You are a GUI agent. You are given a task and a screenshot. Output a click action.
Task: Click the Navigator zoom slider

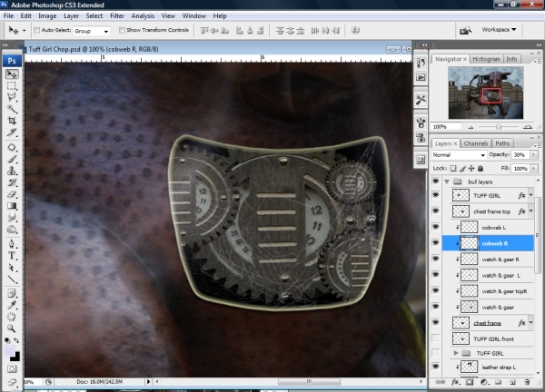click(499, 127)
